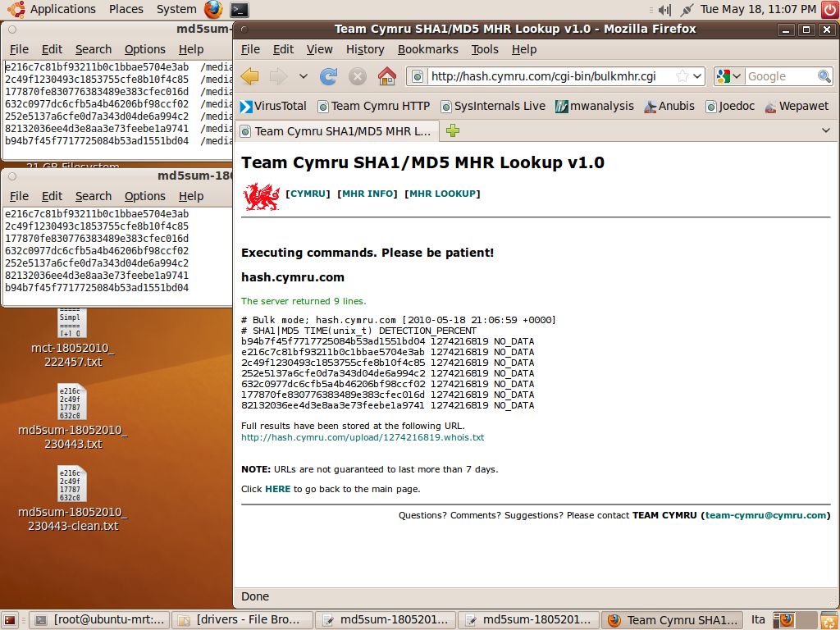Open Firefox File menu

point(250,49)
